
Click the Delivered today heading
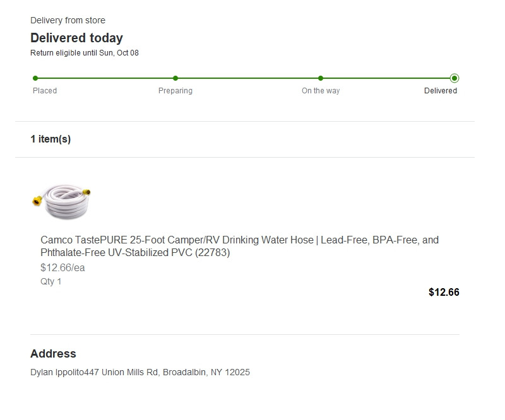point(76,38)
